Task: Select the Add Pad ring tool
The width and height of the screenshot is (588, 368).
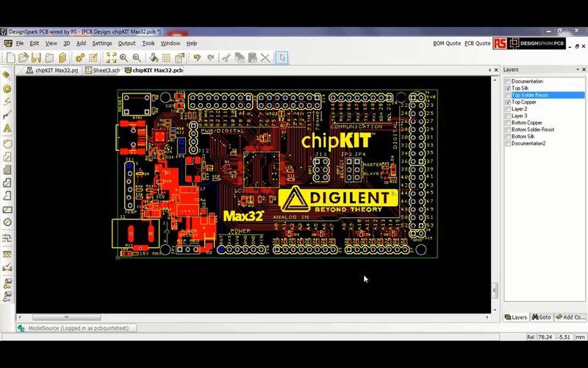Action: pos(7,88)
